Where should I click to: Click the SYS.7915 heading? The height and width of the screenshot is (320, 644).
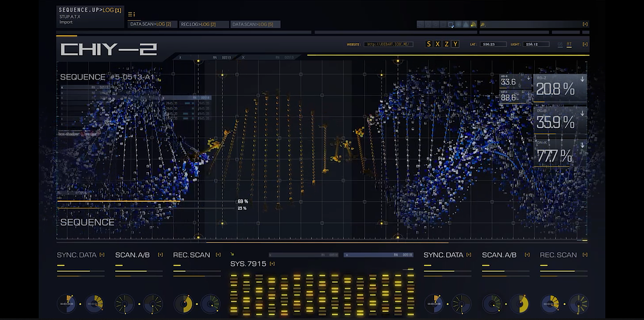(249, 264)
